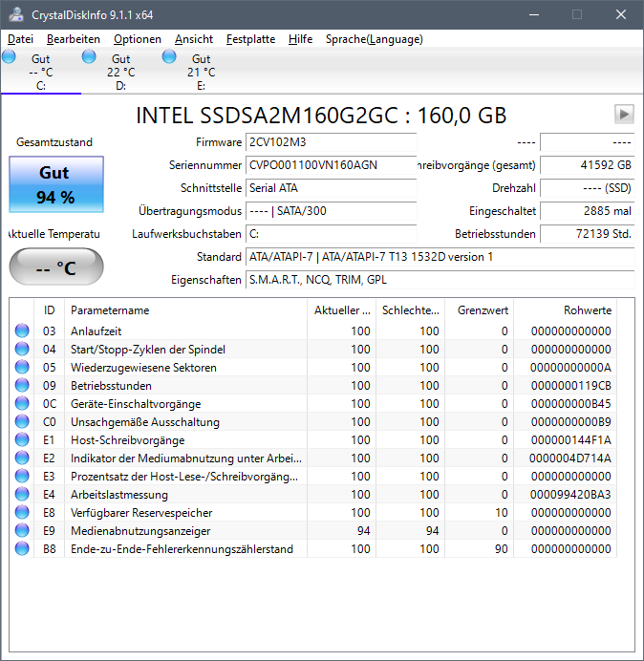Click the serial number field CVPO001100VN160AGN
The image size is (644, 661).
[331, 165]
